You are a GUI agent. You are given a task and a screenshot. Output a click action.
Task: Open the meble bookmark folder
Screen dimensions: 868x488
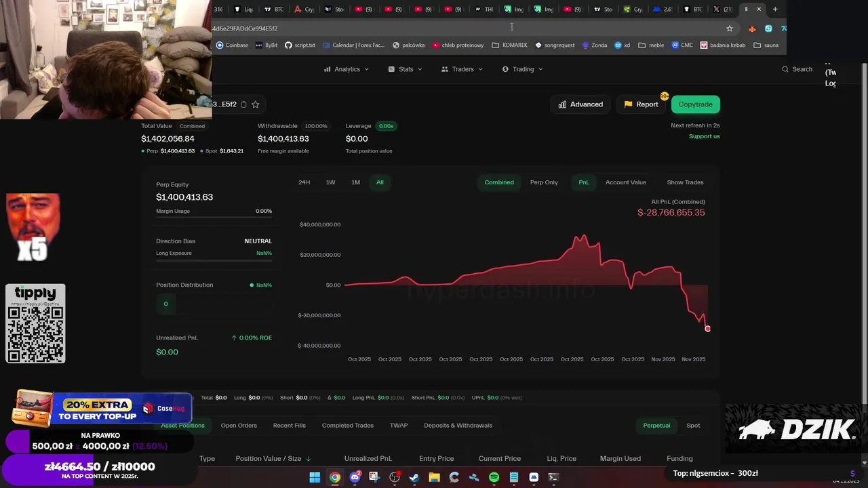tap(651, 45)
